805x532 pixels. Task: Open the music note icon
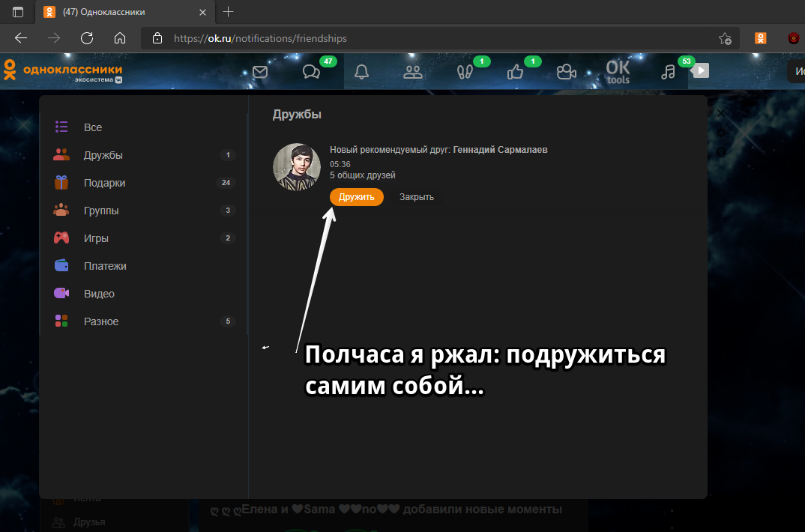coord(668,72)
